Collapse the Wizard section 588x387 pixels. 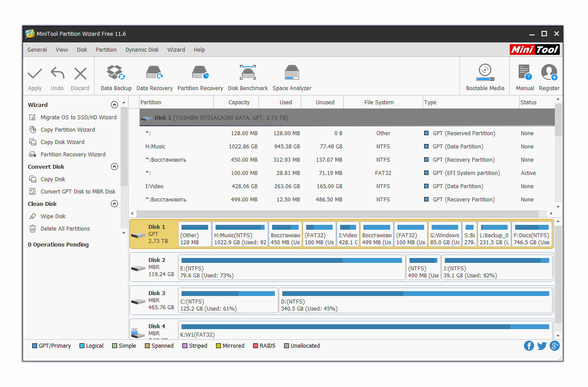click(x=114, y=105)
